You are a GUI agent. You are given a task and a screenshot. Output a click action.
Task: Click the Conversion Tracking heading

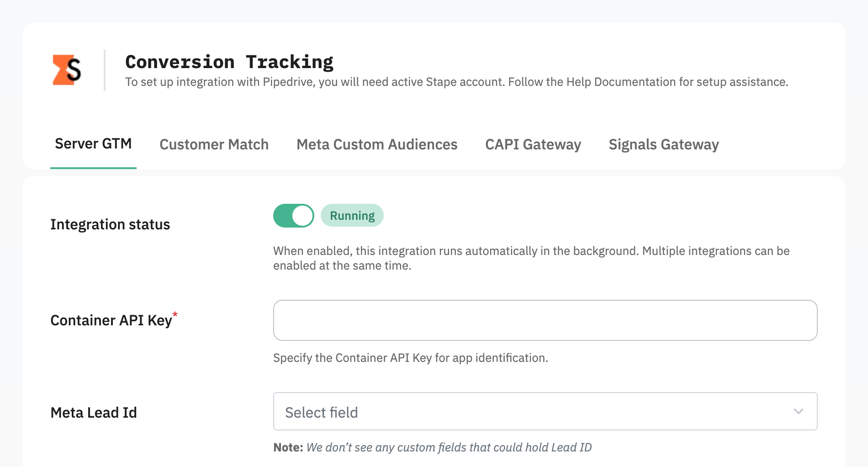pos(229,62)
